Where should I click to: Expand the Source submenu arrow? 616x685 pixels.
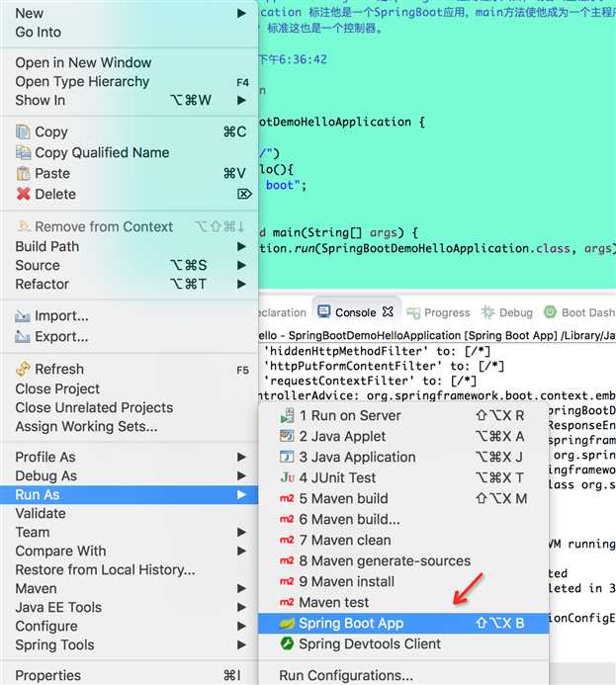click(241, 265)
